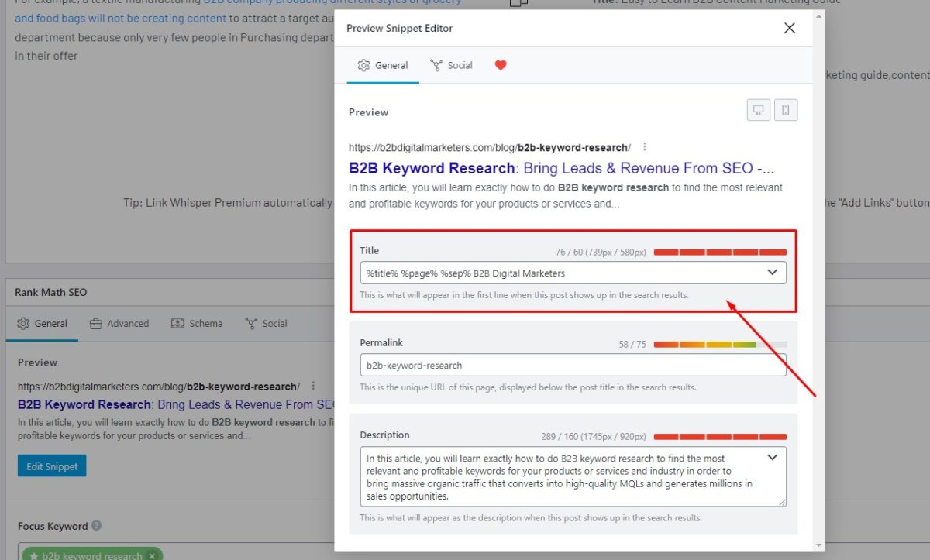Select the gear icon on the snippet editor General tab
The height and width of the screenshot is (560, 930).
[x=363, y=65]
